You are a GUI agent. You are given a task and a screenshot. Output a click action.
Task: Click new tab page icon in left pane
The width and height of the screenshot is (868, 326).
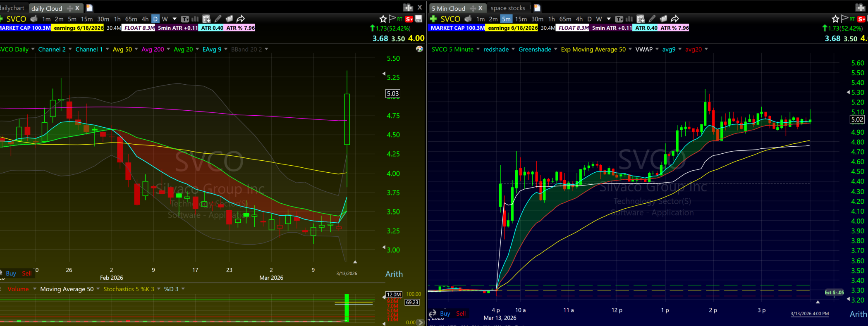pyautogui.click(x=89, y=8)
